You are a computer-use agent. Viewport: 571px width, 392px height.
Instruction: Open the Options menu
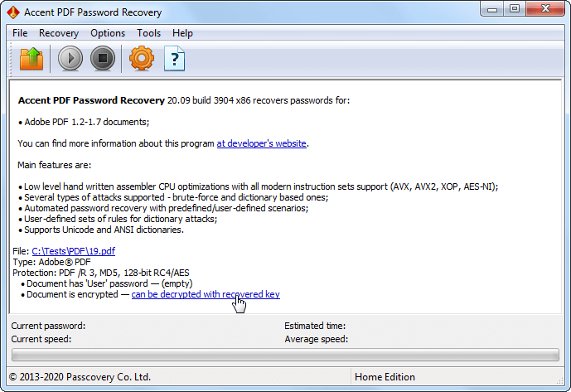(x=108, y=33)
